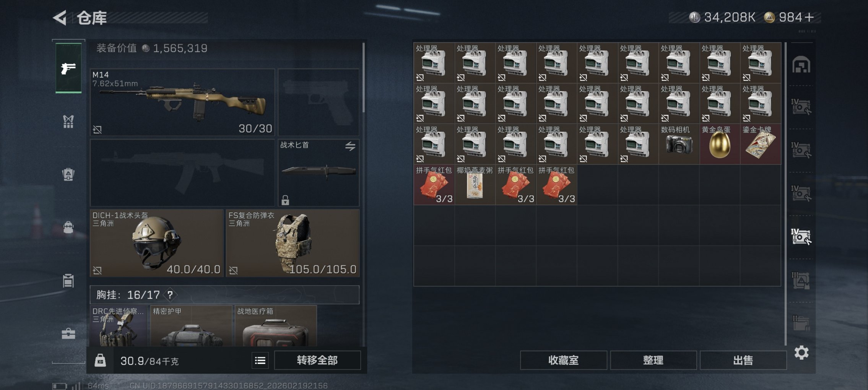Open the 收藏室 button

click(x=563, y=360)
